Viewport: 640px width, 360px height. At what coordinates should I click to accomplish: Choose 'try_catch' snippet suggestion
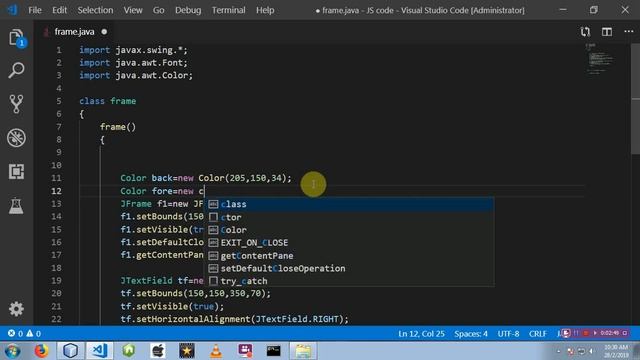[349, 281]
